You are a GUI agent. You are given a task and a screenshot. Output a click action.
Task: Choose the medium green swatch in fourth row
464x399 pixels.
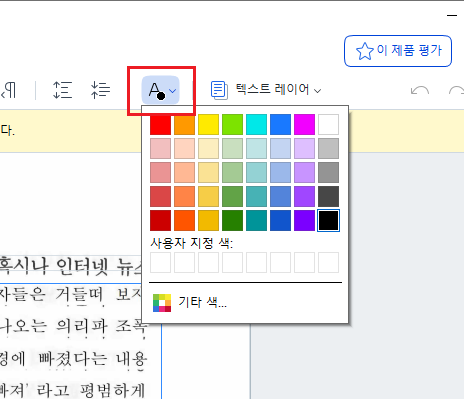pyautogui.click(x=232, y=196)
